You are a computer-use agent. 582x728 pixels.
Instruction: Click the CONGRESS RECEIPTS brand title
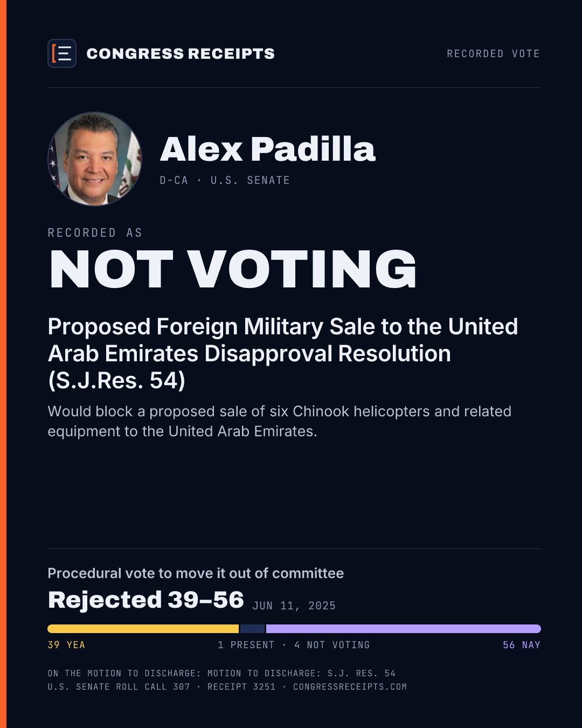click(181, 54)
